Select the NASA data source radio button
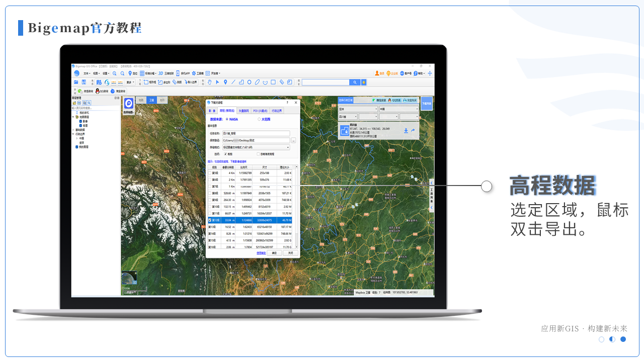 point(227,119)
